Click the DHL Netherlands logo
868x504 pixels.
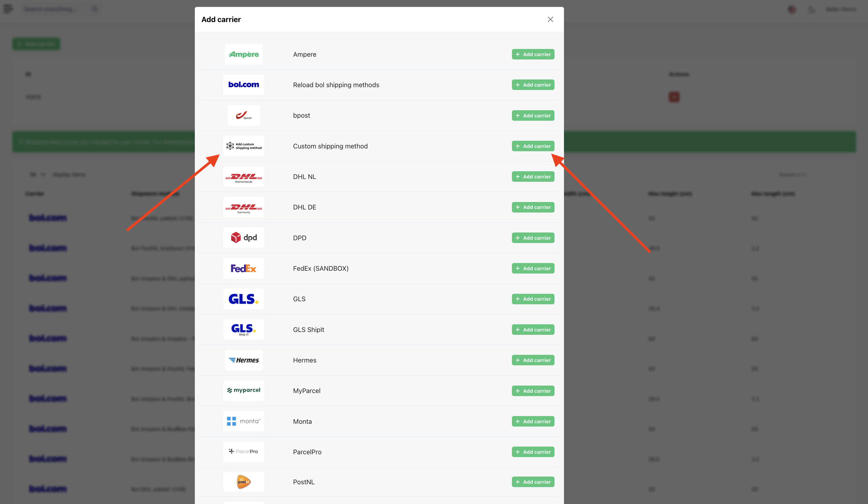pyautogui.click(x=244, y=177)
